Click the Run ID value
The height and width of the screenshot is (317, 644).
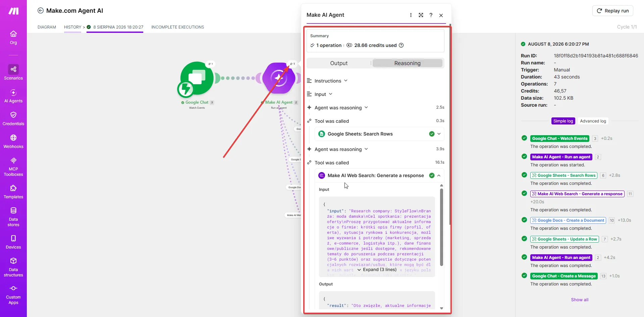(596, 56)
